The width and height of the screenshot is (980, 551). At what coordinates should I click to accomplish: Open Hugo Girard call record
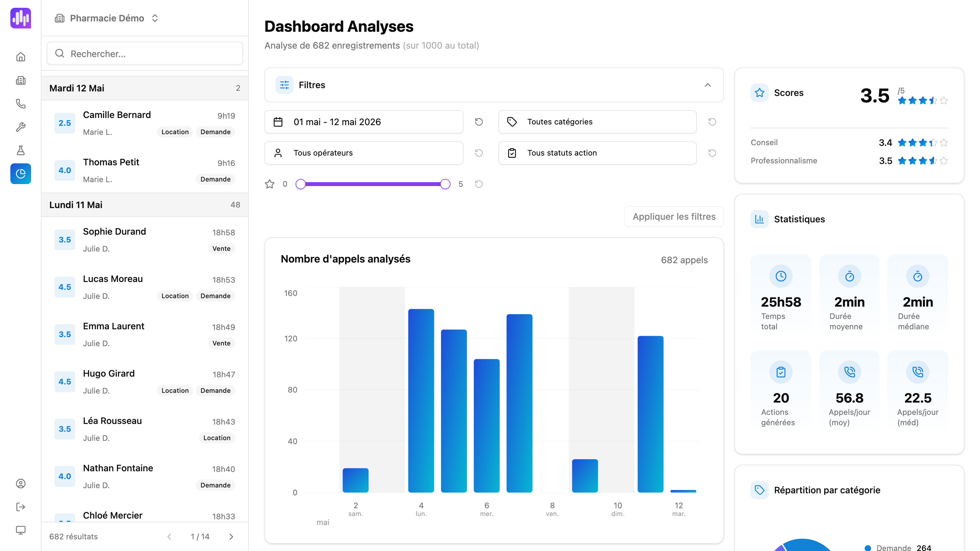click(x=145, y=382)
